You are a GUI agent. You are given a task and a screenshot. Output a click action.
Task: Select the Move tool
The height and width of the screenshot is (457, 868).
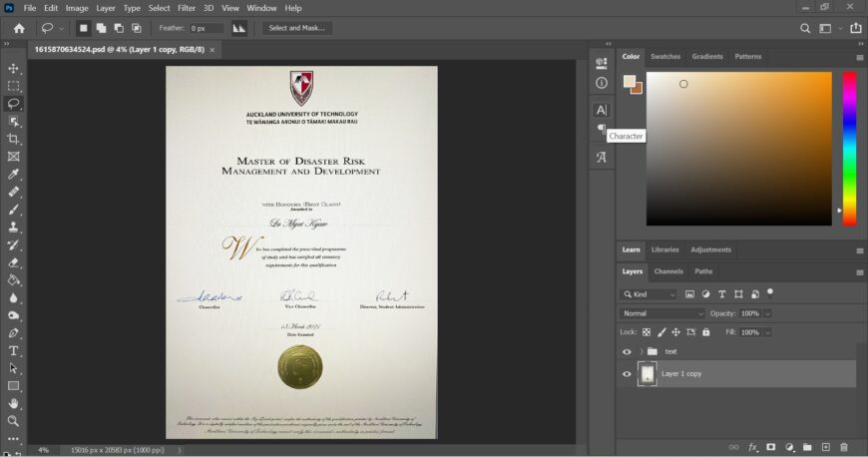point(13,69)
